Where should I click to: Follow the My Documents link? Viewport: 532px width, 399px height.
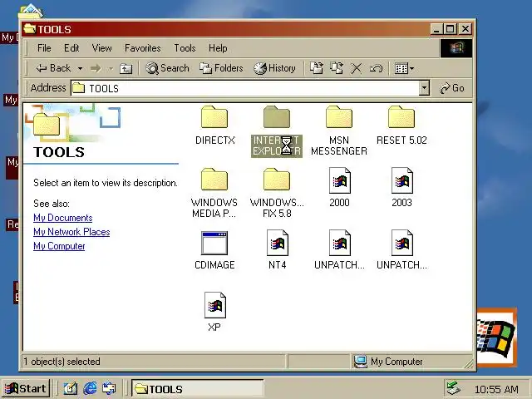(63, 218)
